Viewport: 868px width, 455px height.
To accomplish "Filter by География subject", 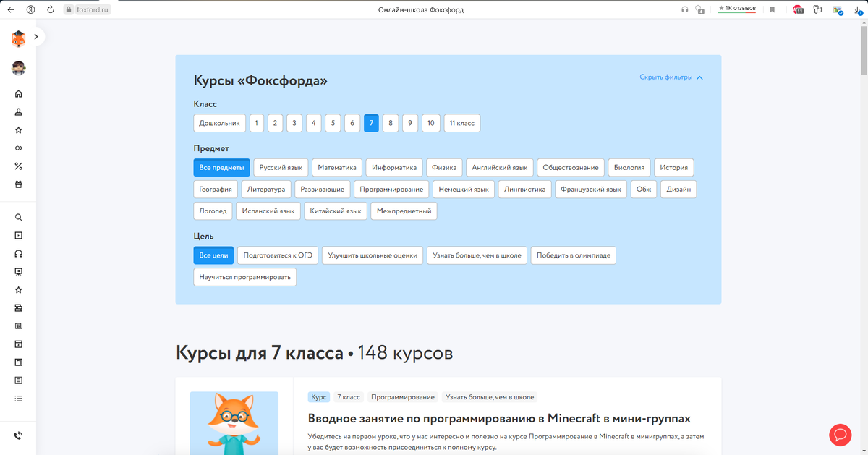I will tap(216, 190).
